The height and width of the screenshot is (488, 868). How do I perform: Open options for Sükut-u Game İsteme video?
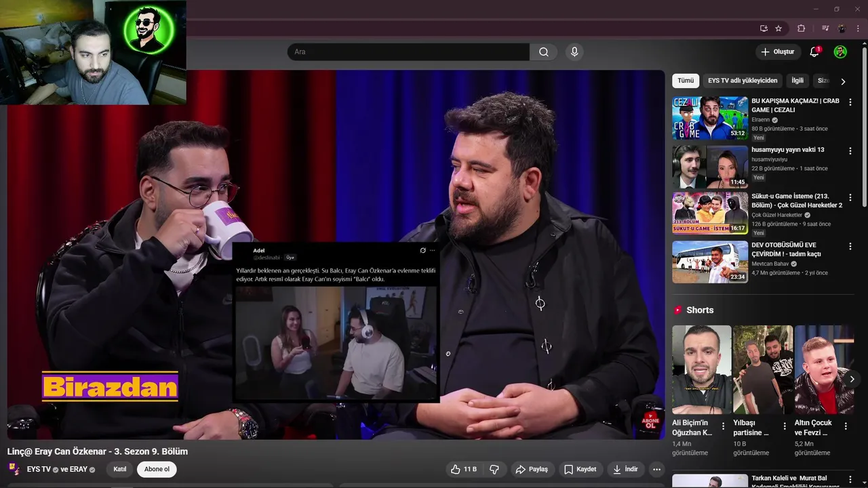[x=850, y=198]
